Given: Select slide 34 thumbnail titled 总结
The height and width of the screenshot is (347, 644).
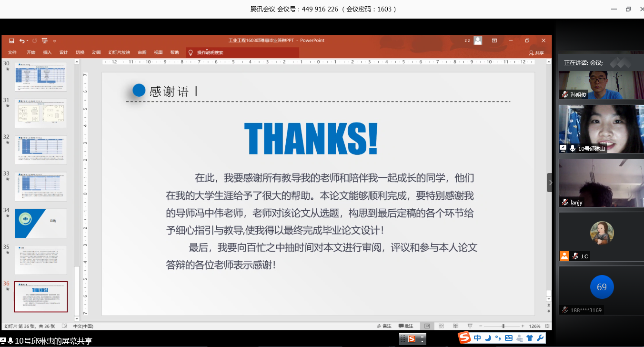Looking at the screenshot, I should [41, 223].
